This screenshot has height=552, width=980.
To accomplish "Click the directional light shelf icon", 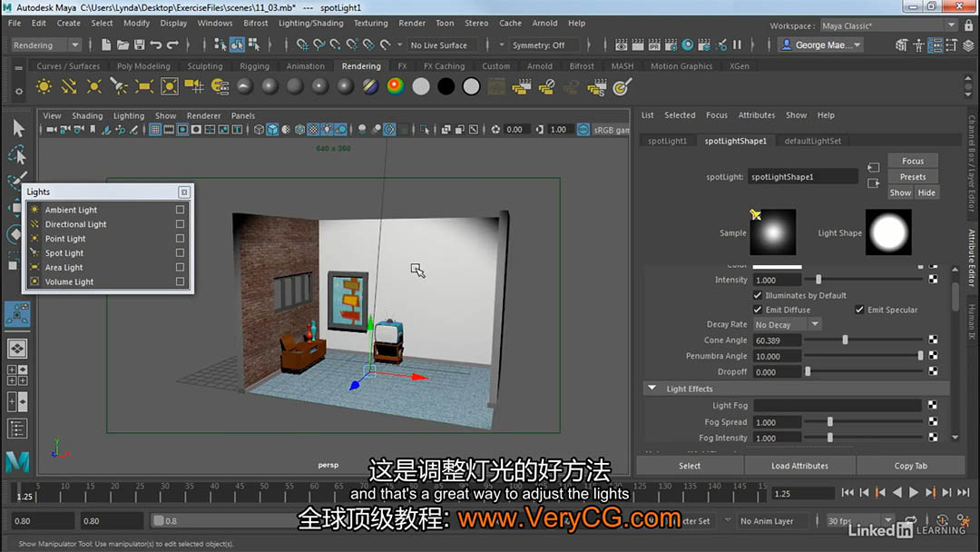I will [x=69, y=86].
